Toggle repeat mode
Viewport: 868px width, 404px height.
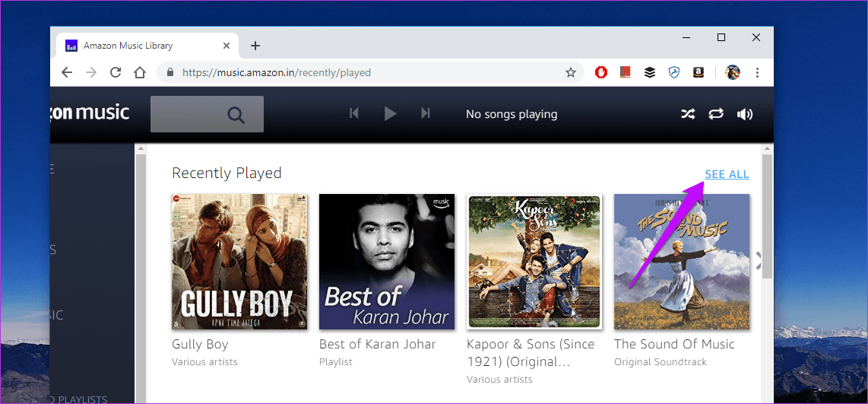pyautogui.click(x=716, y=114)
